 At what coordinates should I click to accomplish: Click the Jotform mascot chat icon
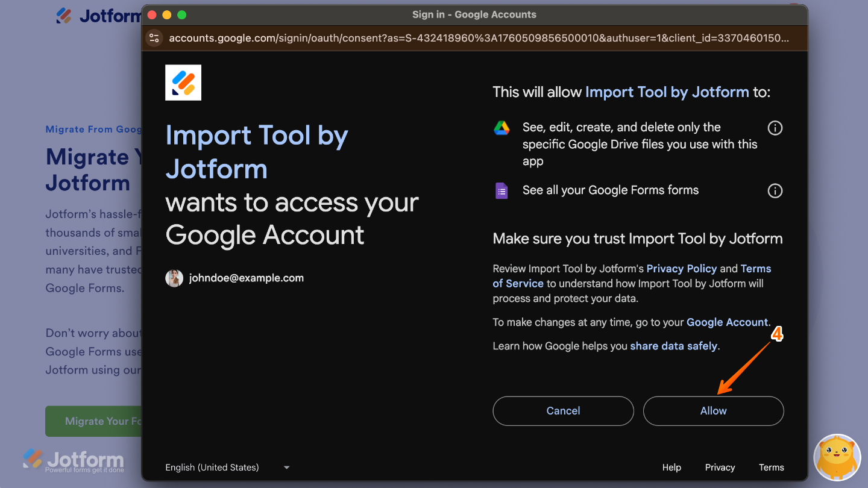[837, 457]
